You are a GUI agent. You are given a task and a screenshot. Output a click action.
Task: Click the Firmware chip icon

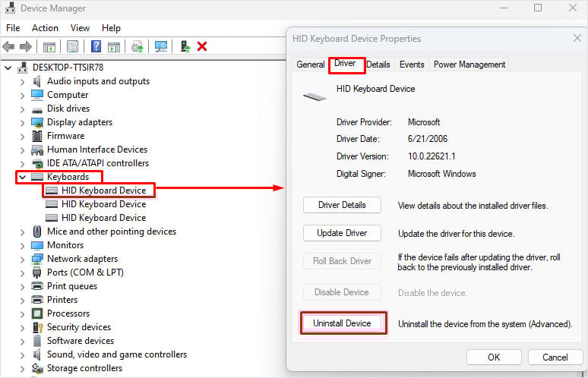(37, 136)
